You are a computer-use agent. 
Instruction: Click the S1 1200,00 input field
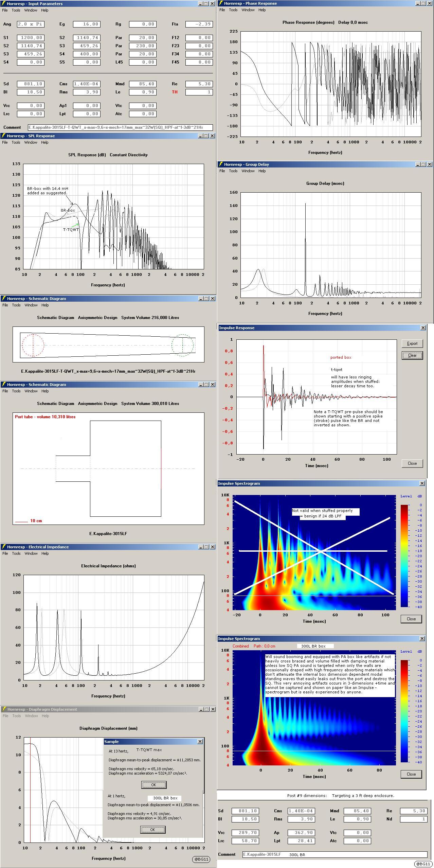pos(31,38)
